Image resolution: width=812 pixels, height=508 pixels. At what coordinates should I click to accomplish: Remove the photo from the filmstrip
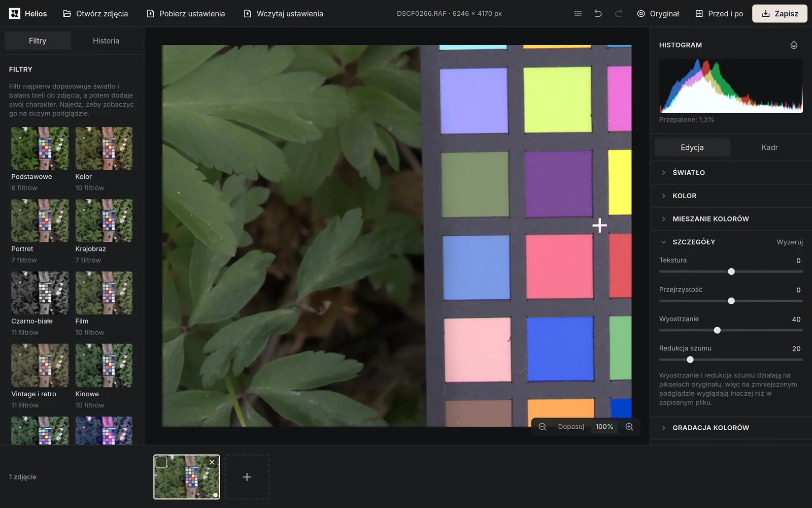click(x=212, y=462)
